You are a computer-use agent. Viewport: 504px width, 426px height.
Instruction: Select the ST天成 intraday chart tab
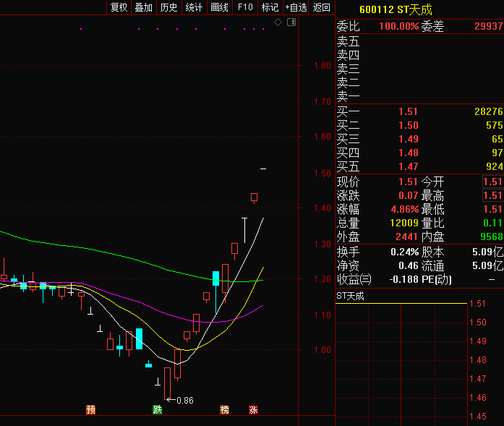(x=351, y=296)
